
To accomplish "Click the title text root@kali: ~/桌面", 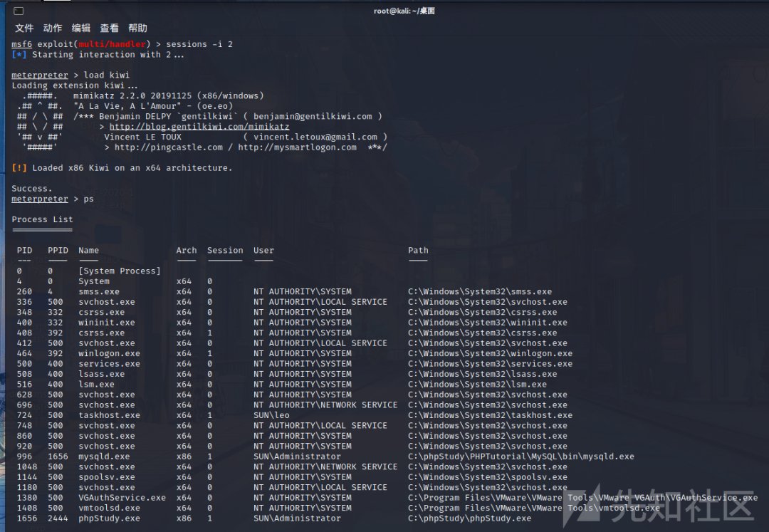I will pos(404,11).
